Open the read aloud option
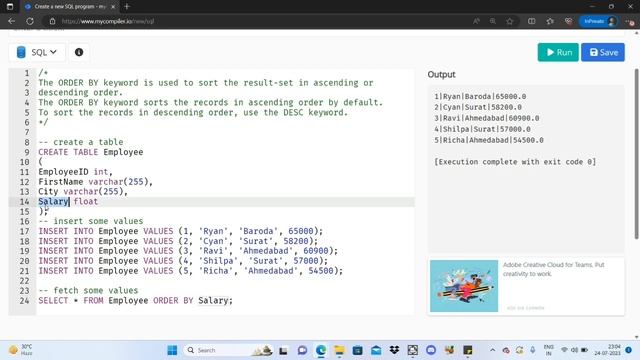Viewport: 640px width, 360px height. click(x=476, y=21)
